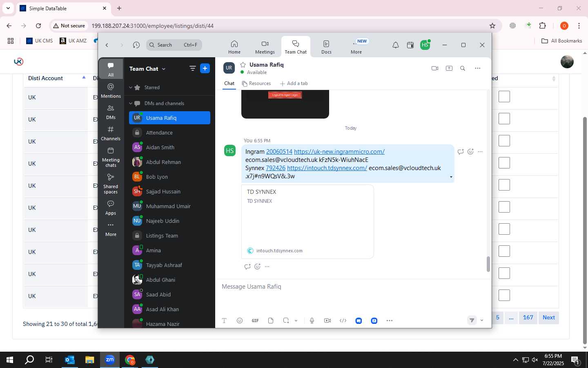Viewport: 588px width, 368px height.
Task: Open the Aidan Smith chat
Action: (x=169, y=147)
